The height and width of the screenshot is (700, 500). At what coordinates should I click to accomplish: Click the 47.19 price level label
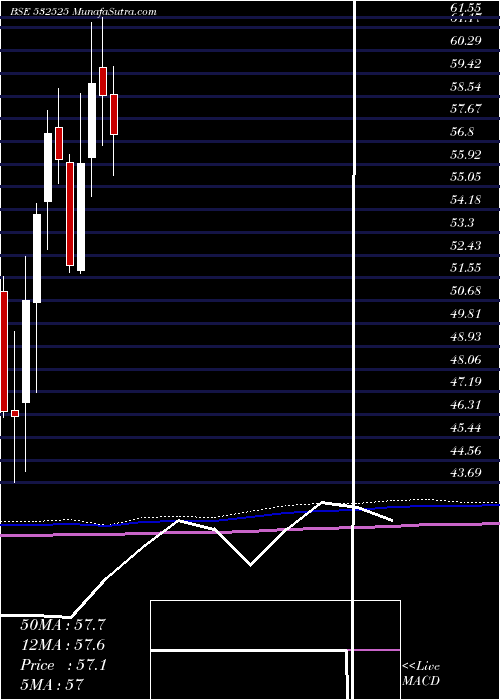point(466,382)
